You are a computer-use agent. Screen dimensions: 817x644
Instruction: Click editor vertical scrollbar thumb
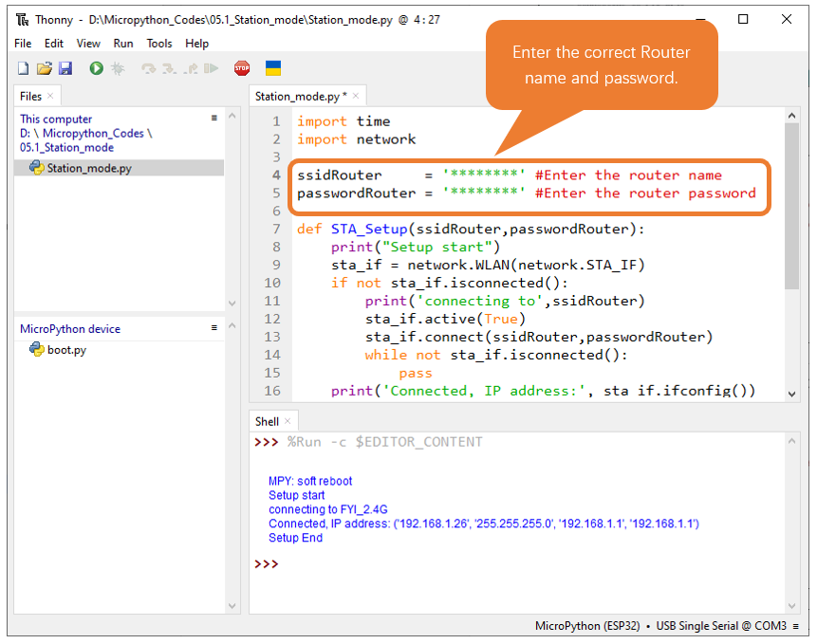792,206
